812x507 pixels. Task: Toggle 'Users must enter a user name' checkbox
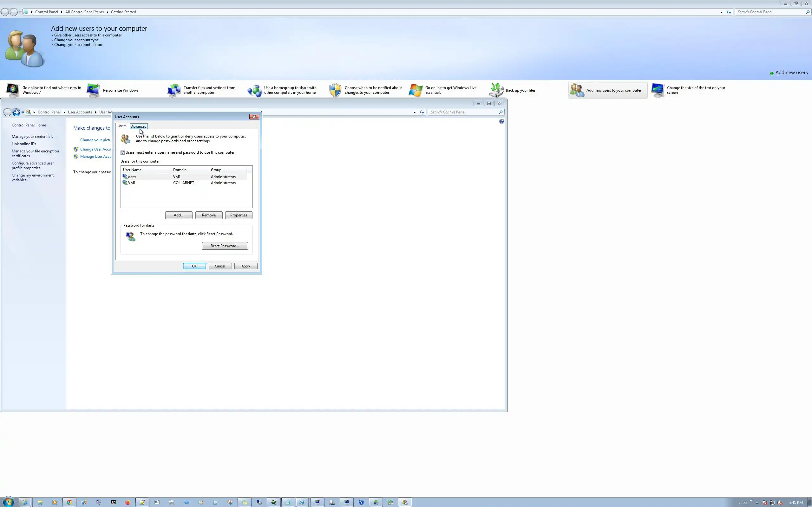tap(123, 152)
